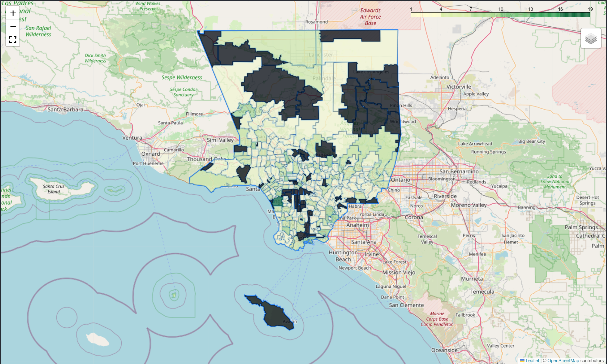Toggle fullscreen map view
The image size is (607, 364).
pos(13,39)
